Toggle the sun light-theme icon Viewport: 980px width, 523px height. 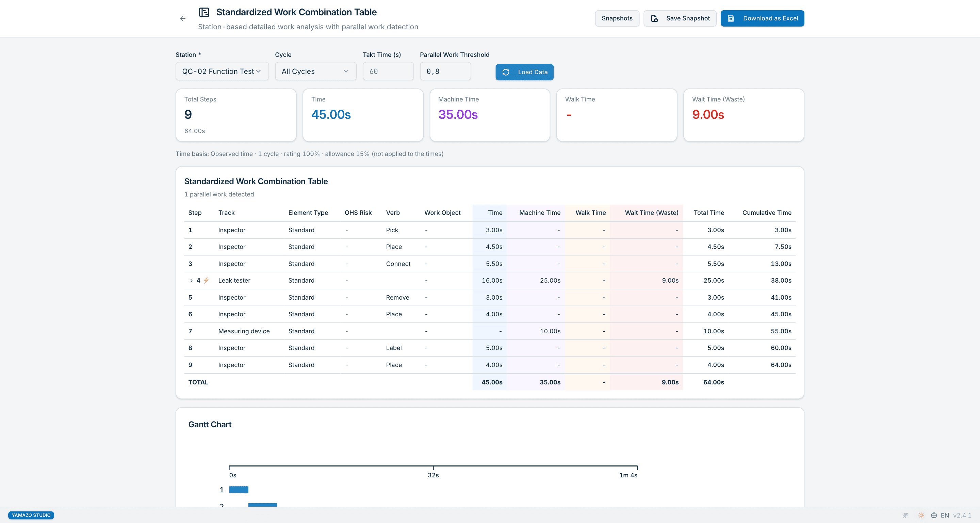pyautogui.click(x=921, y=516)
